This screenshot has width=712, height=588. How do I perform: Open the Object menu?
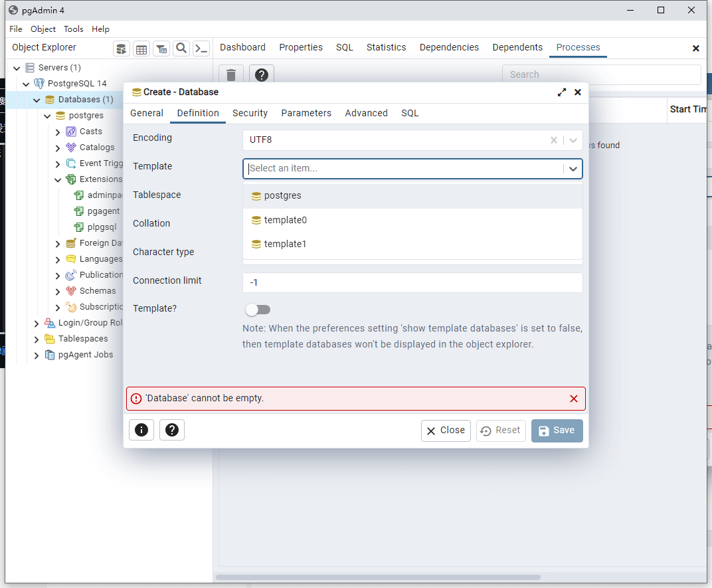[x=43, y=29]
